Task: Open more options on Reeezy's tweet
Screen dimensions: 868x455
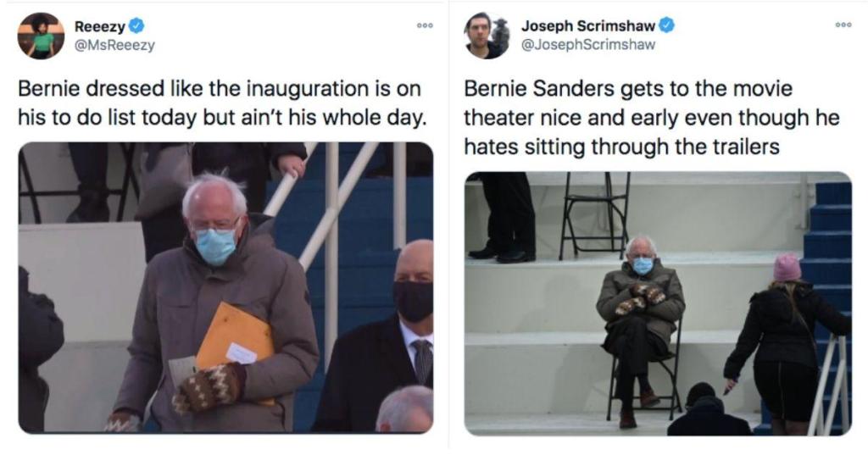Action: 425,25
